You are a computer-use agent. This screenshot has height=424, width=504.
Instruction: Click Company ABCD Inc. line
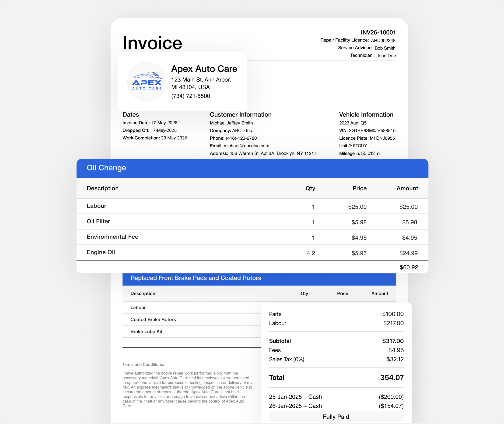point(231,131)
